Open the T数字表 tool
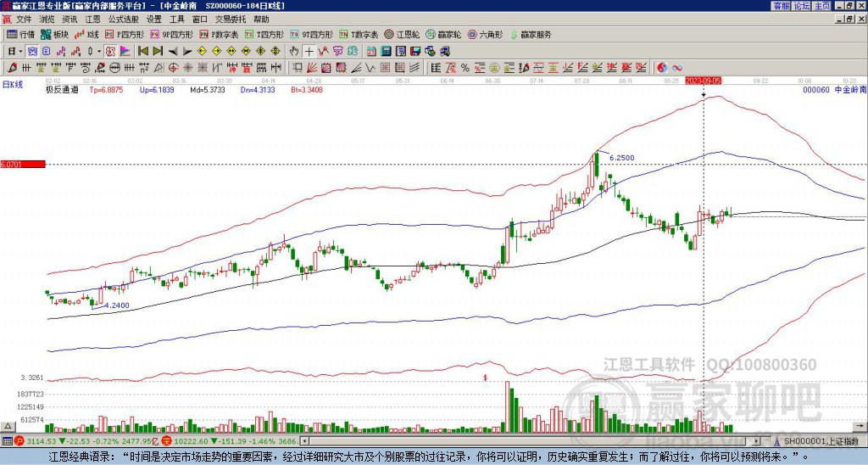 (x=359, y=34)
